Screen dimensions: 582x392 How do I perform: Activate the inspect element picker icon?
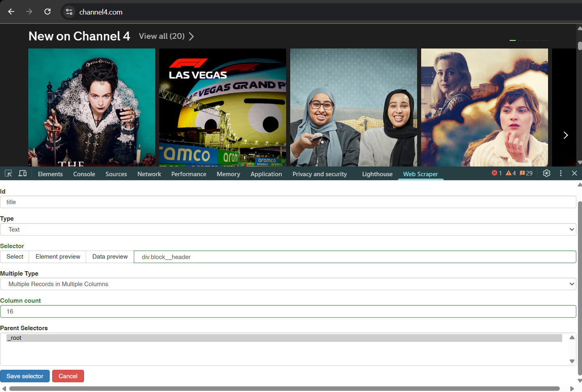[x=8, y=173]
